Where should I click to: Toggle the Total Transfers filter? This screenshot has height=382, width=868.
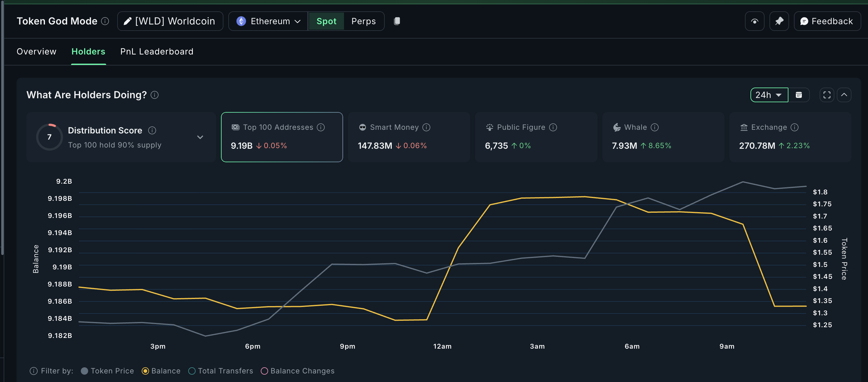click(x=221, y=371)
